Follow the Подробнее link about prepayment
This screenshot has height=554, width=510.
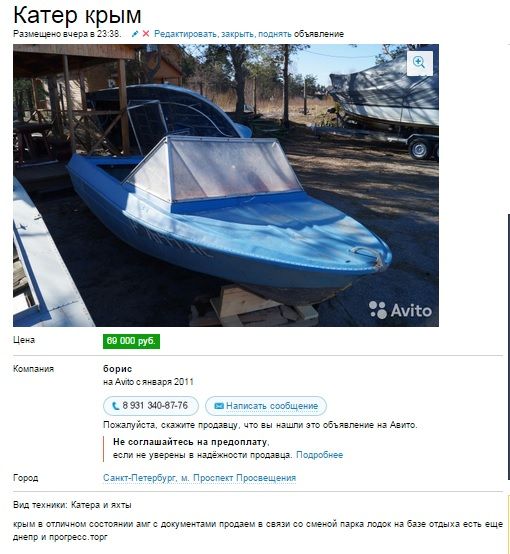click(x=320, y=455)
